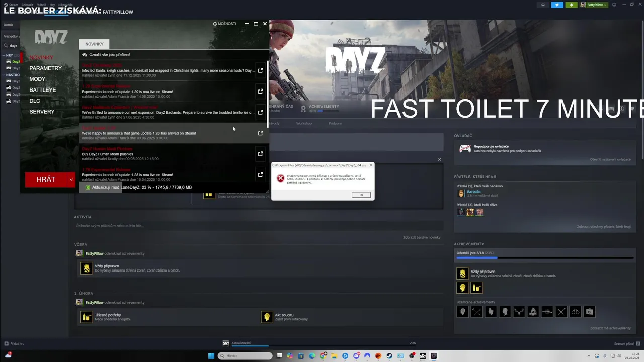Close the error dialog with the X
The height and width of the screenshot is (362, 644).
[x=371, y=165]
